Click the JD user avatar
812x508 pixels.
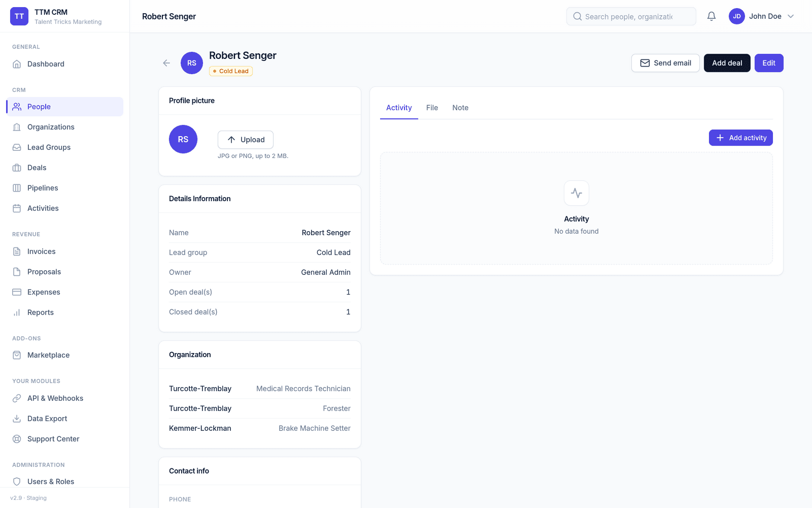coord(737,16)
